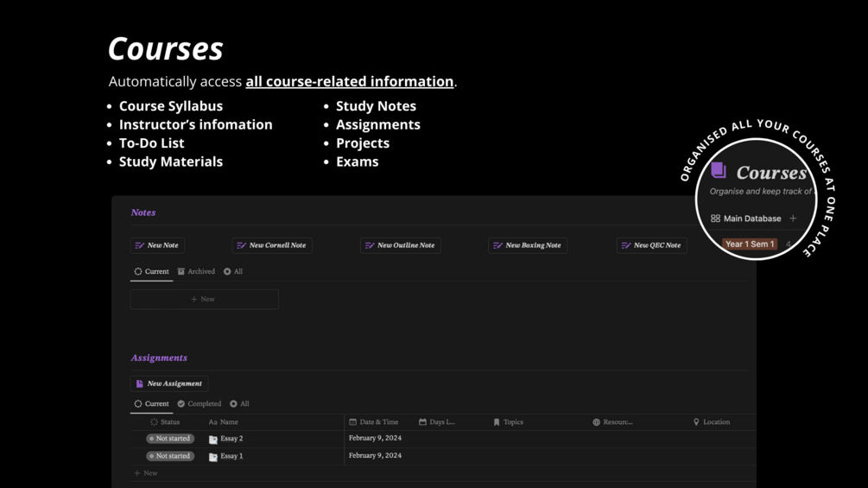Switch to the Archived tab in Notes
The image size is (868, 488).
196,271
